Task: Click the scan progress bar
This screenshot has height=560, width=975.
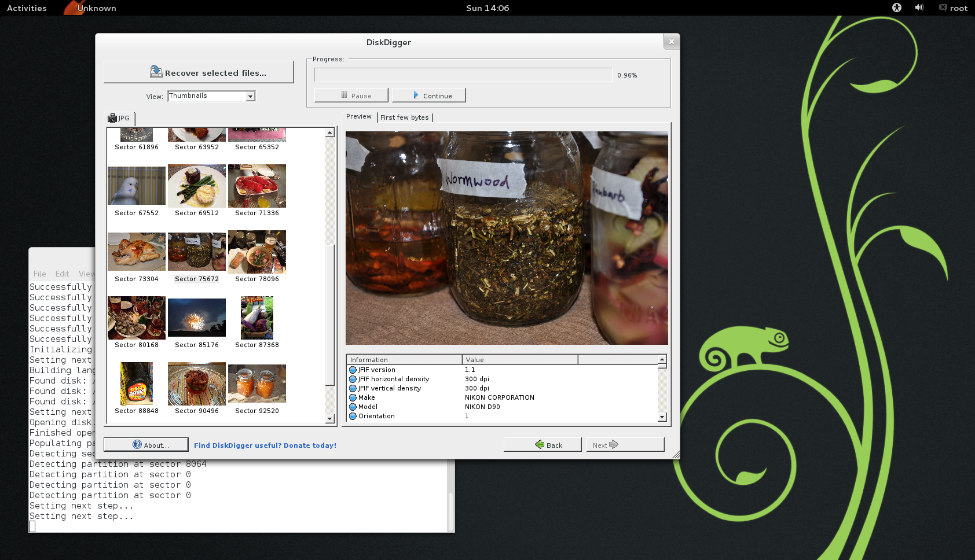Action: [463, 75]
